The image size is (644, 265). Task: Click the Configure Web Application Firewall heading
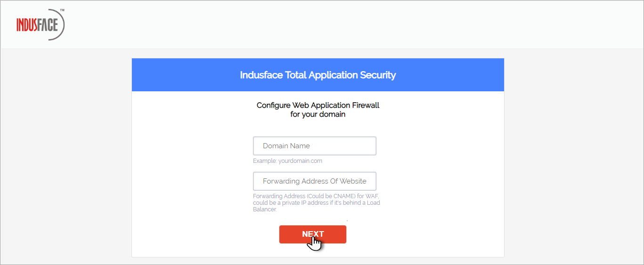tap(318, 105)
